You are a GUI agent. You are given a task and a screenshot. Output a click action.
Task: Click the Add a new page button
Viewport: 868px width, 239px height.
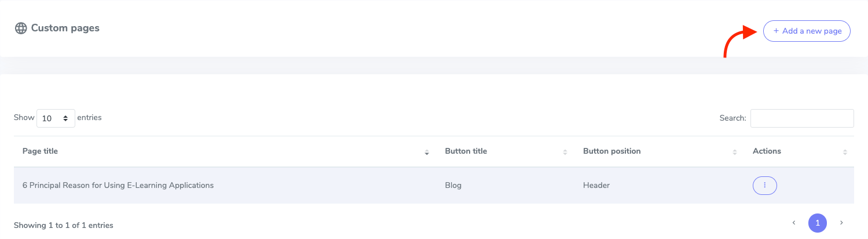pyautogui.click(x=807, y=31)
